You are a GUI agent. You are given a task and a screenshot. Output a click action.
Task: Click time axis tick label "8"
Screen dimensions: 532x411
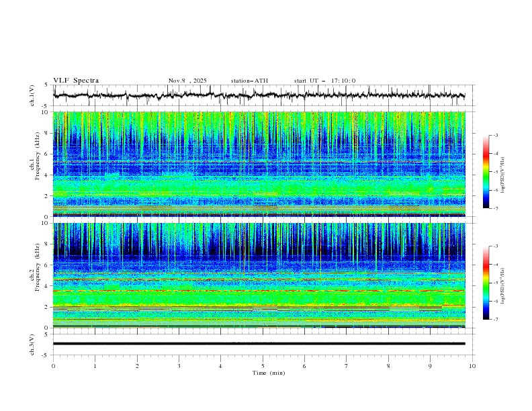388,366
